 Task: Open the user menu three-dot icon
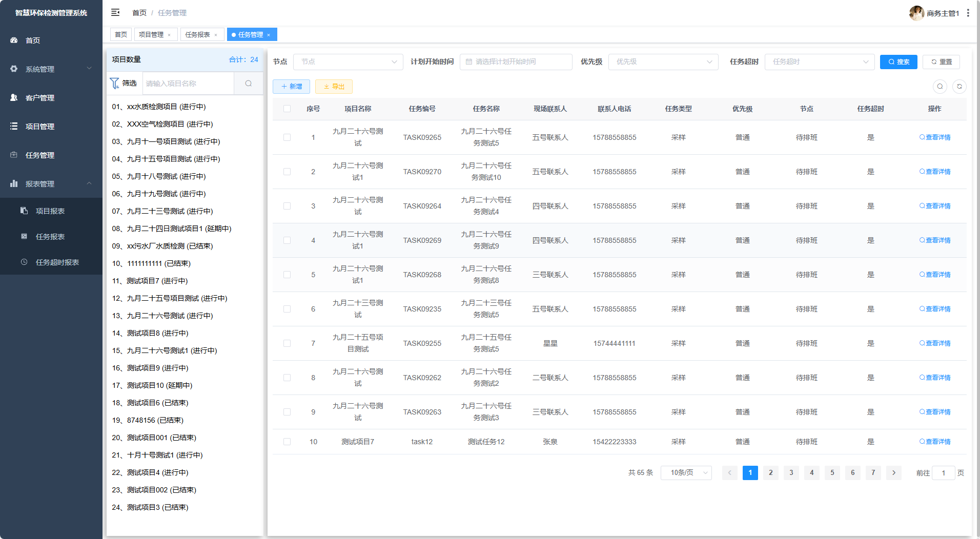click(968, 13)
